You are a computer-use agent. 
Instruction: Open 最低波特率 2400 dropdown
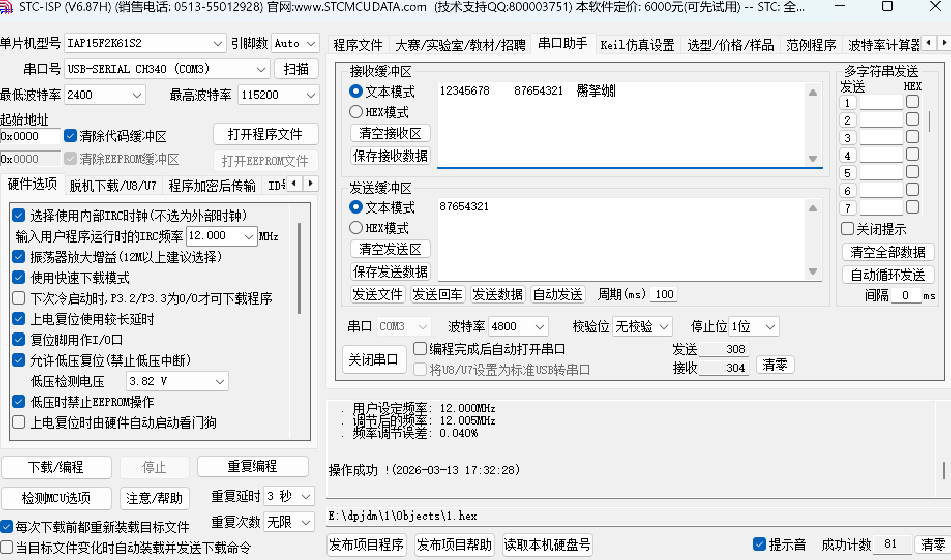(x=105, y=95)
